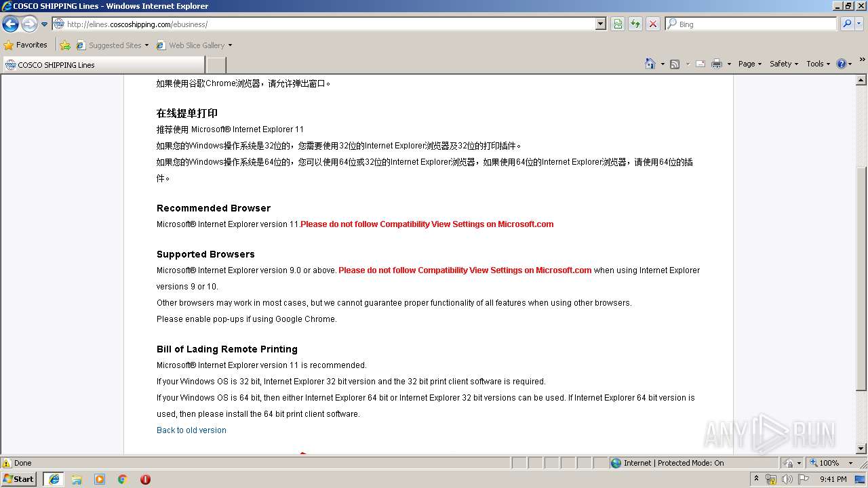Click the Internet Explorer taskbar icon
The width and height of the screenshot is (868, 488).
click(x=54, y=479)
